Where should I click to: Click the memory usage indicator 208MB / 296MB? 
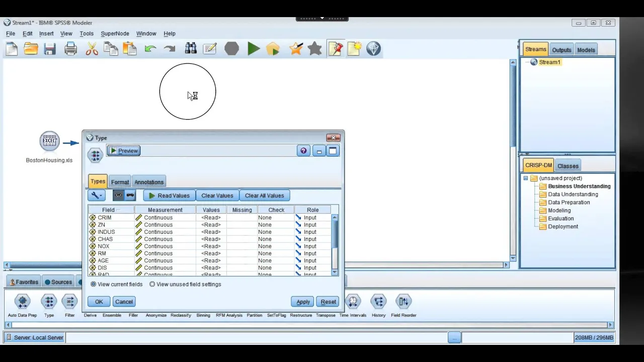(594, 338)
